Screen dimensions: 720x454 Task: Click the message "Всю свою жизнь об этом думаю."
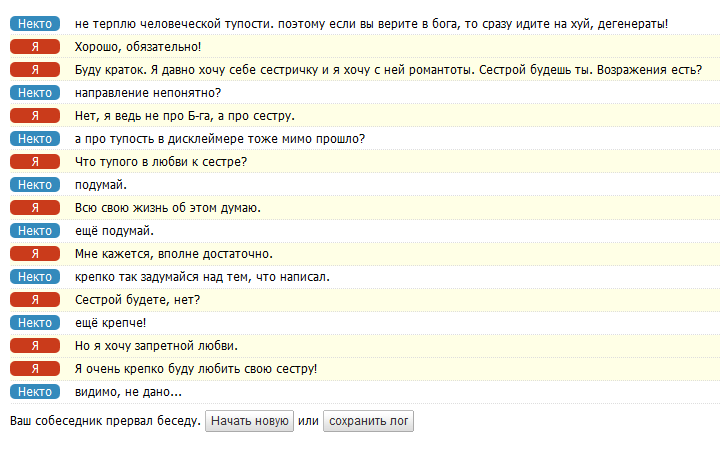pyautogui.click(x=168, y=208)
